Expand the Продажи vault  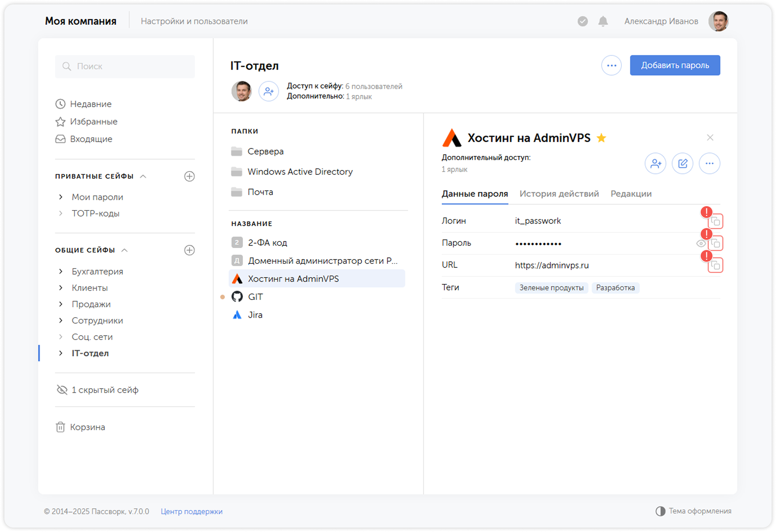click(61, 304)
